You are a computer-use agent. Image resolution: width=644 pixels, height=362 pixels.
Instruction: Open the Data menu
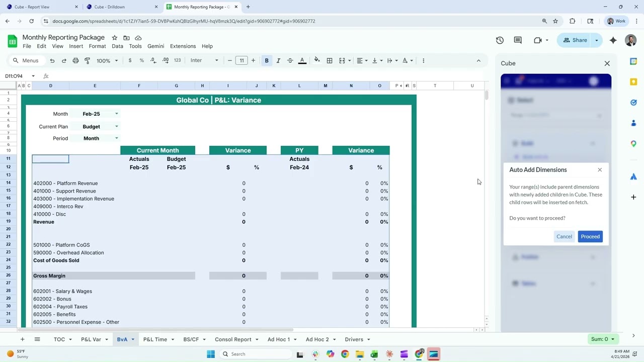pos(117,46)
